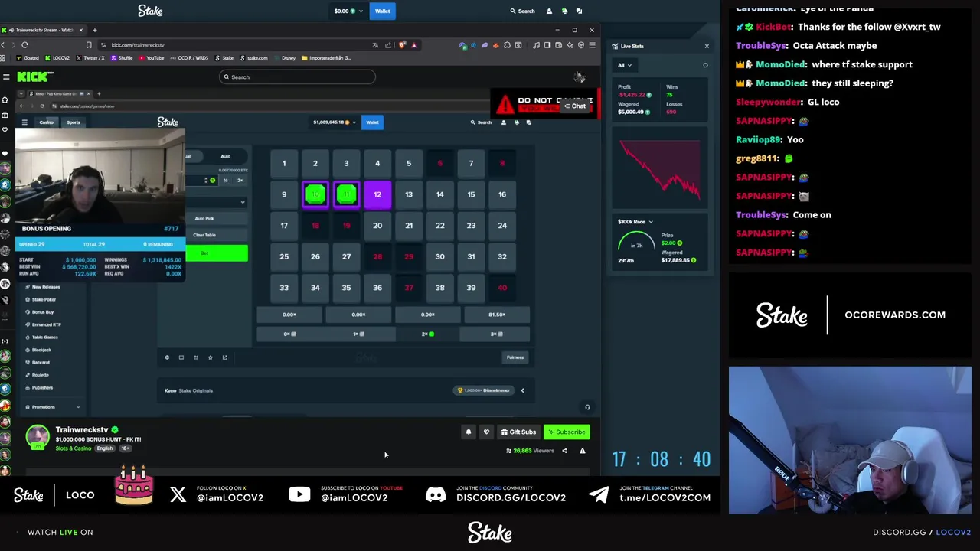
Task: Expand the All filter in Live Stats
Action: (625, 65)
